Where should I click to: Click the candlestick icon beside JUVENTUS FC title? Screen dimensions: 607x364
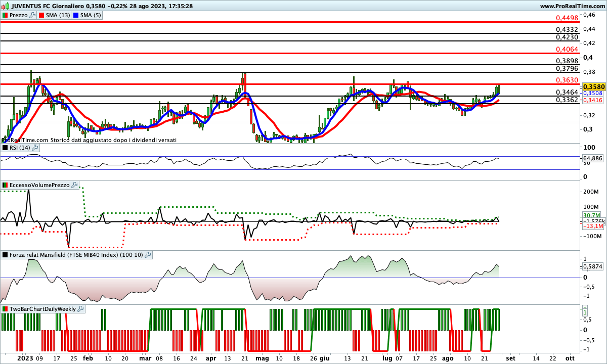[5, 6]
